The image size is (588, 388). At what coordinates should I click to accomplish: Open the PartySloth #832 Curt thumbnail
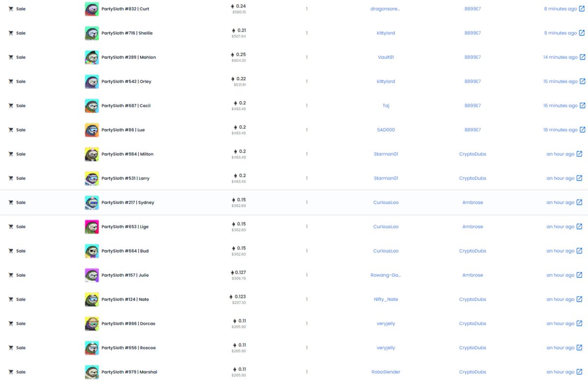[x=92, y=9]
